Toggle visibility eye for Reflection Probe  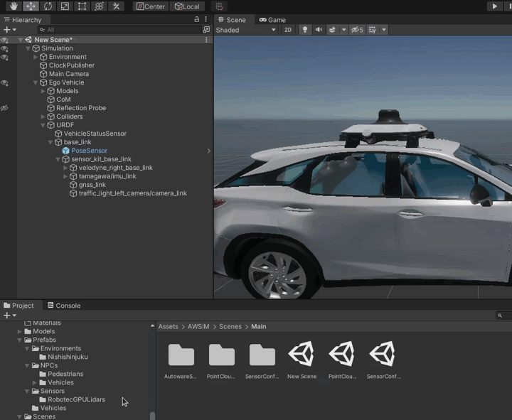pos(4,108)
